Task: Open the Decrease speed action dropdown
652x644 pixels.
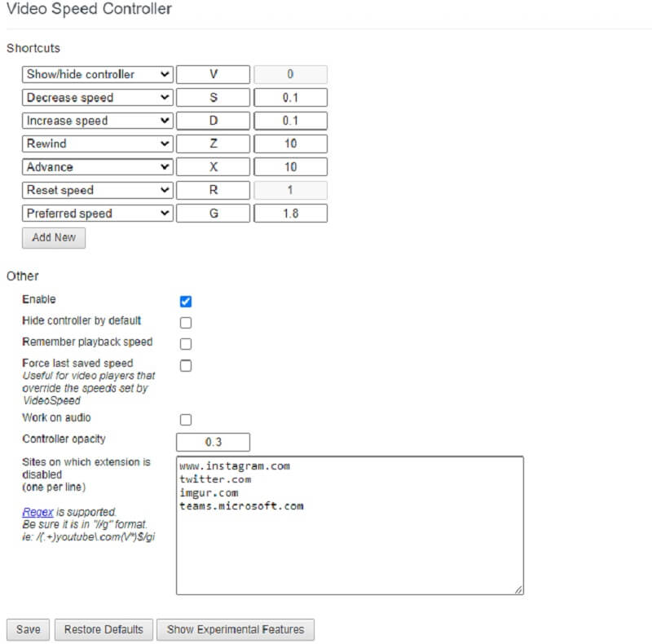Action: pyautogui.click(x=96, y=97)
